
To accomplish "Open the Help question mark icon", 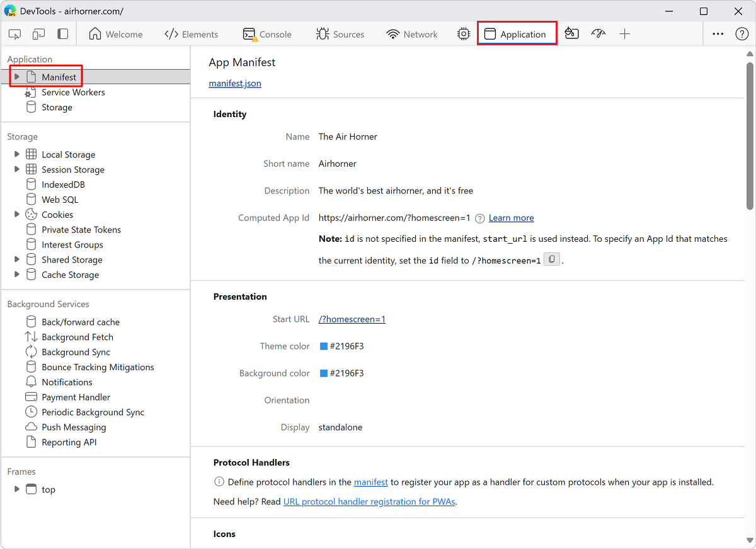I will (x=742, y=34).
